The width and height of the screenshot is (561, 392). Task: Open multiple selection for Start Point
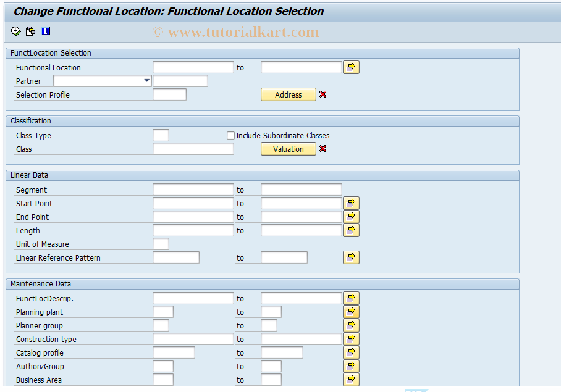point(350,202)
